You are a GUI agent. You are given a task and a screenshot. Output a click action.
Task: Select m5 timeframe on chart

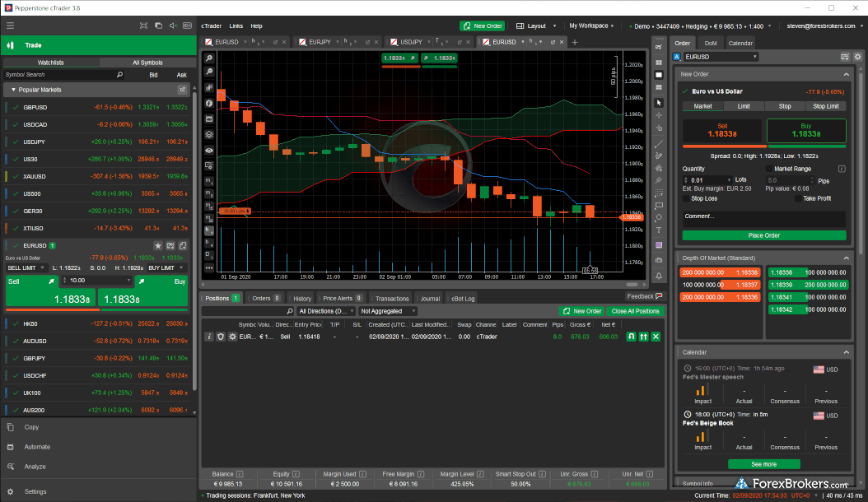[x=209, y=193]
